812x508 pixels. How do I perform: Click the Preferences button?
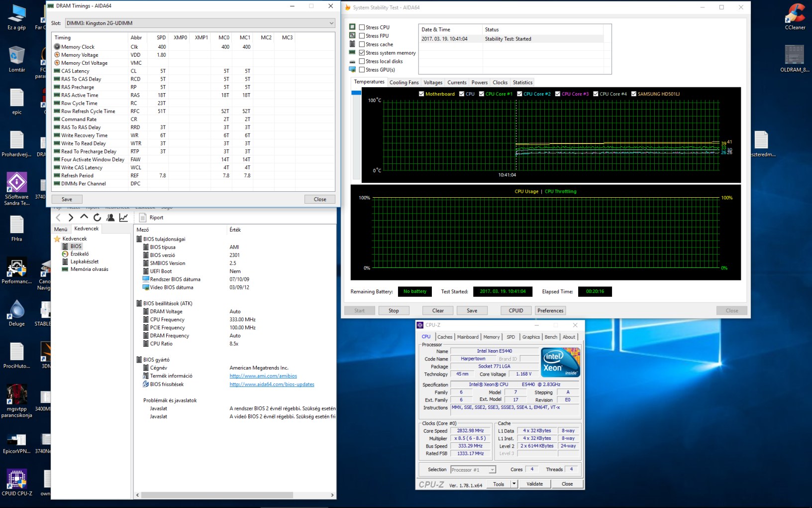[550, 310]
